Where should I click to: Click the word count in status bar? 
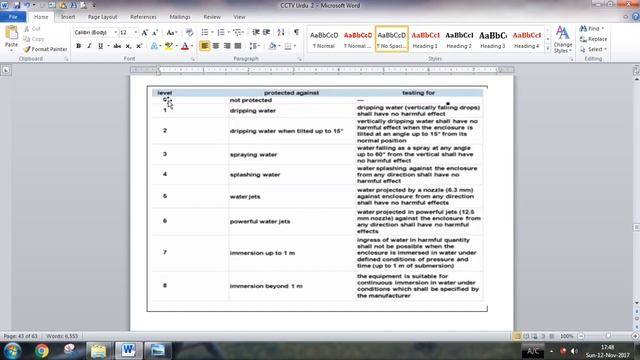click(x=62, y=336)
